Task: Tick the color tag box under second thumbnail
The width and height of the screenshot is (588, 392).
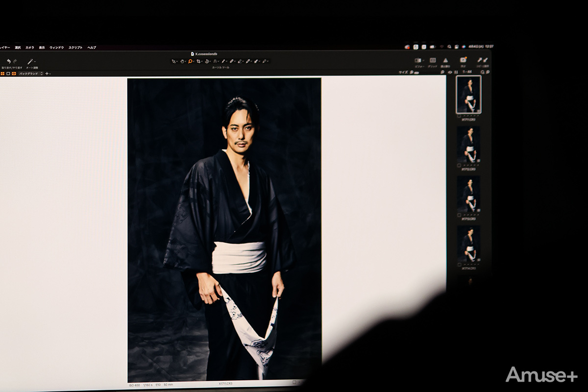Action: tap(459, 166)
